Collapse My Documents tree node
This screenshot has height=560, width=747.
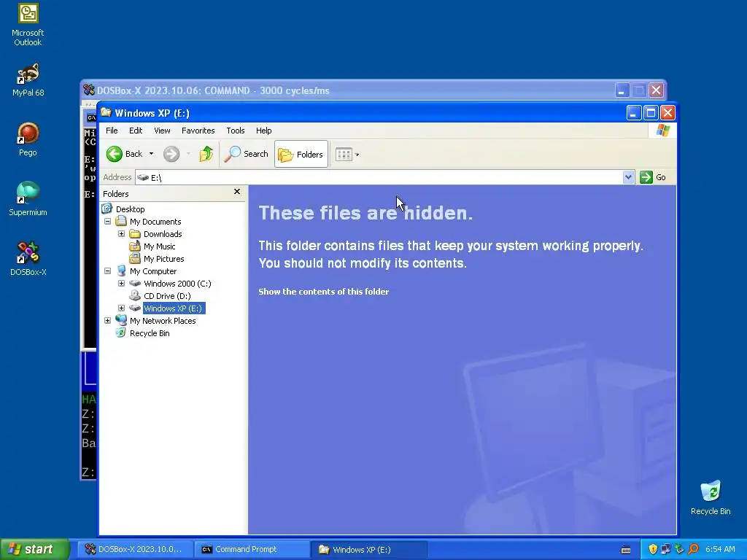(108, 222)
